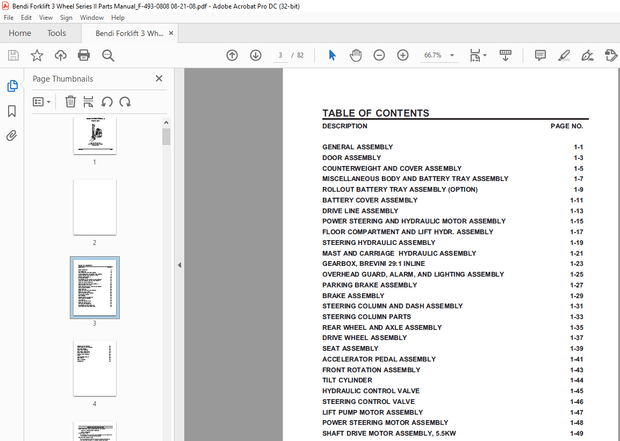Click TILT CYLINDER contents entry
Screen dimensions: 620x441
tap(347, 380)
